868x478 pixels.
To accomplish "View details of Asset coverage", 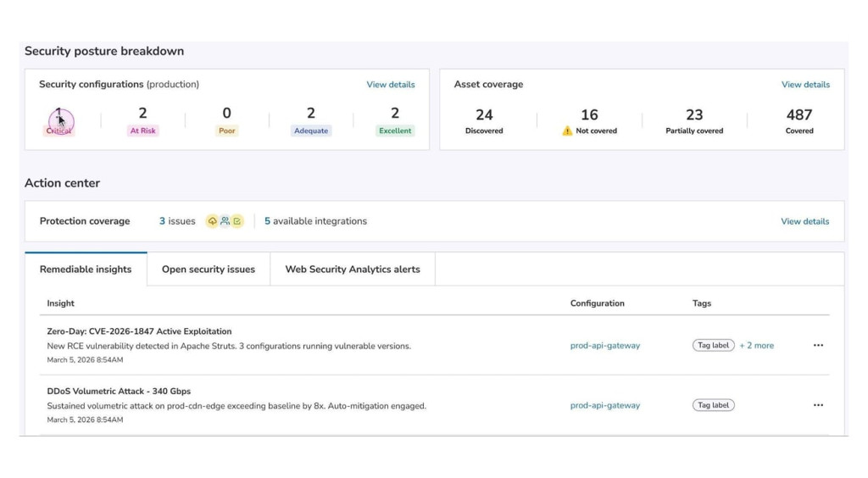I will point(805,85).
